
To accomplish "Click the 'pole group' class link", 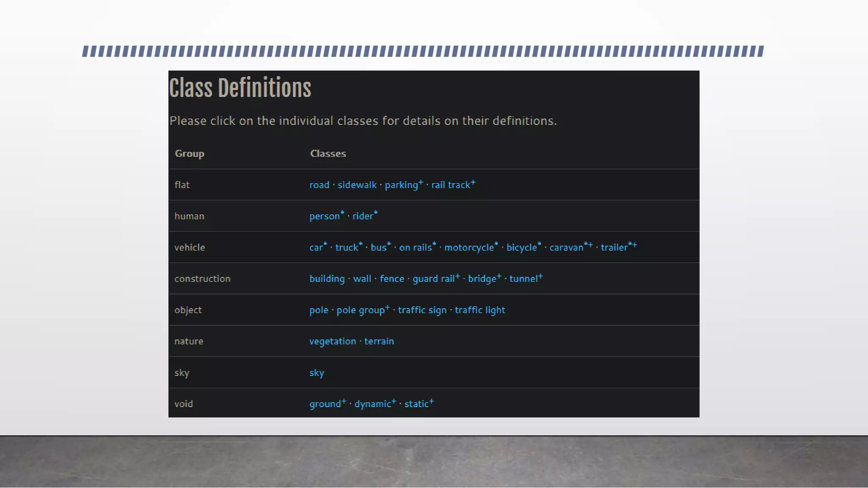I will [360, 310].
